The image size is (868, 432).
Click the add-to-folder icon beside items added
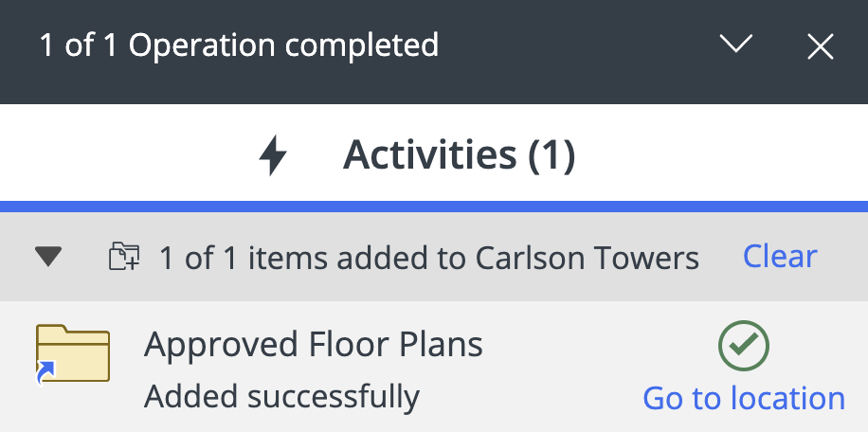[124, 257]
